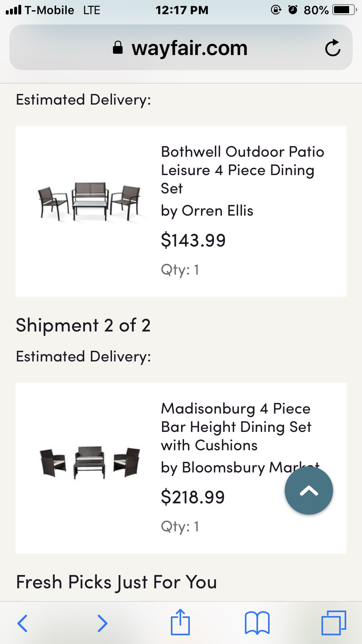The width and height of the screenshot is (362, 644).
Task: Tap the reload page icon
Action: coord(332,48)
